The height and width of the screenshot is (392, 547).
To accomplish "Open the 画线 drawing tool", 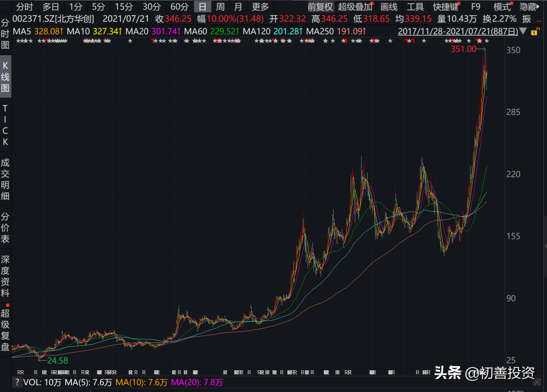I will tap(389, 7).
